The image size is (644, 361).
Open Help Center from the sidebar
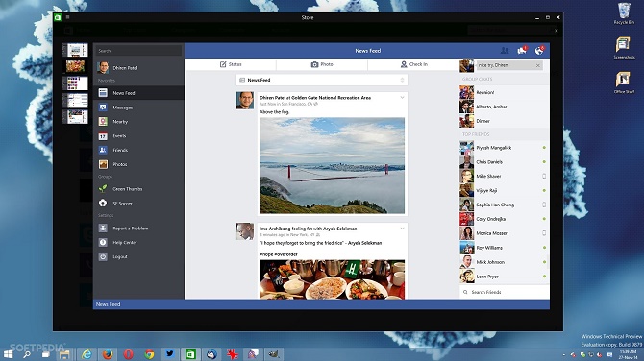point(138,243)
